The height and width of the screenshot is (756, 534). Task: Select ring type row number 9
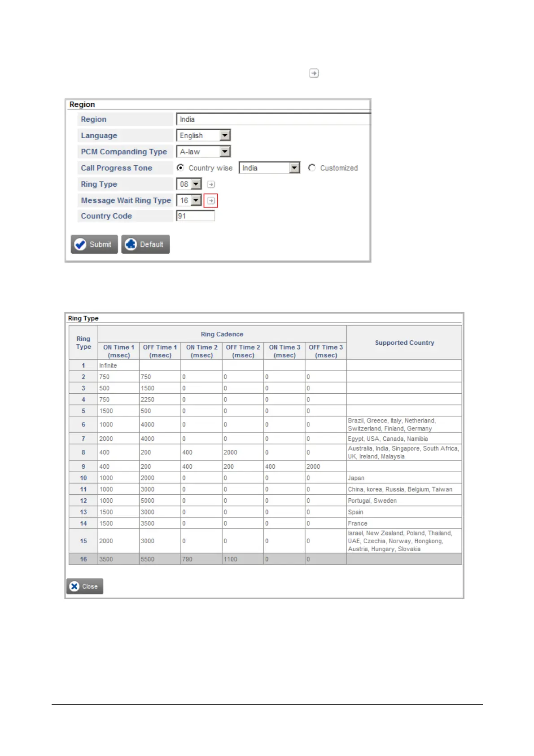(x=83, y=466)
